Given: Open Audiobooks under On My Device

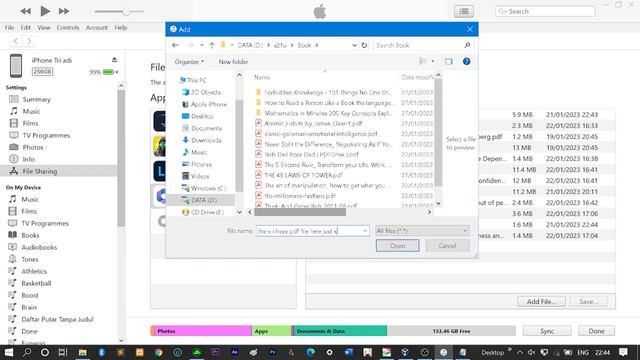Looking at the screenshot, I should tap(39, 247).
